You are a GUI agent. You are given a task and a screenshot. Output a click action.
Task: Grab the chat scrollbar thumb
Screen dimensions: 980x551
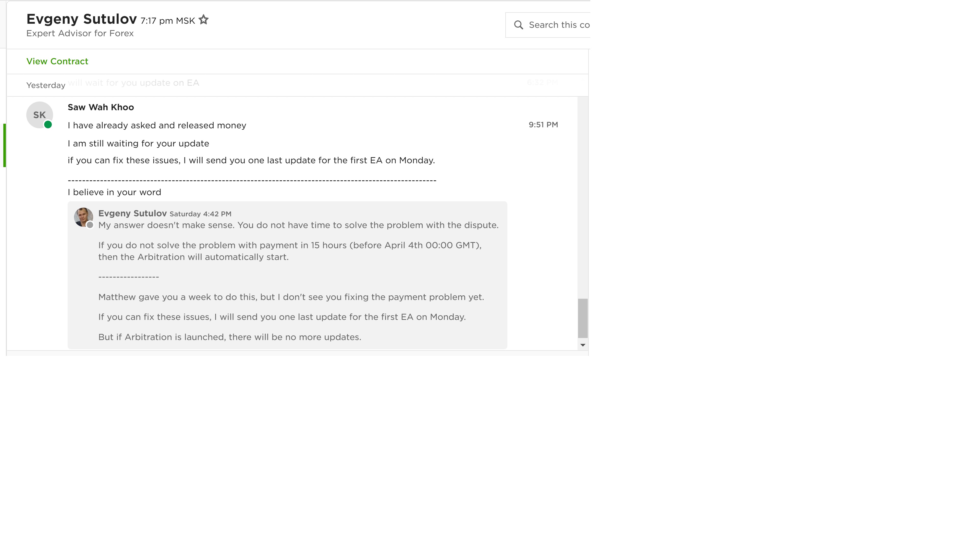tap(583, 318)
